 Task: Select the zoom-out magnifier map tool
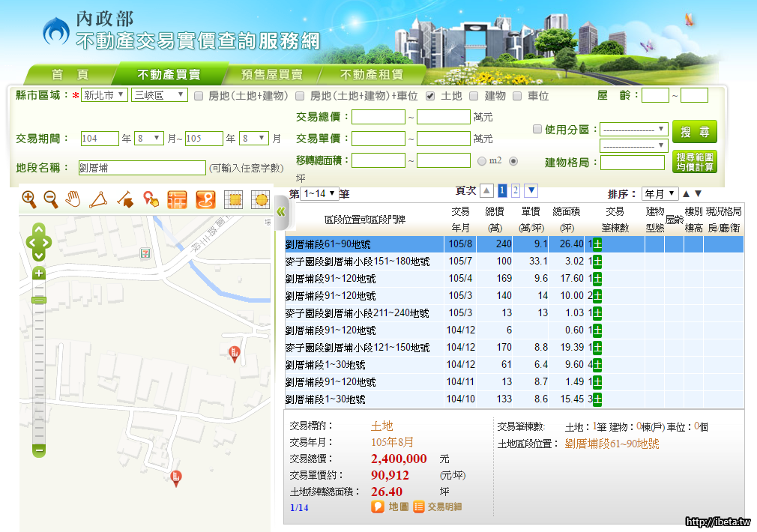pos(51,199)
